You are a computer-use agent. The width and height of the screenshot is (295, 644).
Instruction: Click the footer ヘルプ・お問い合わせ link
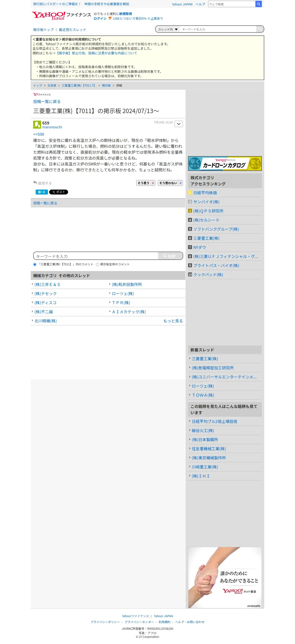point(190,622)
